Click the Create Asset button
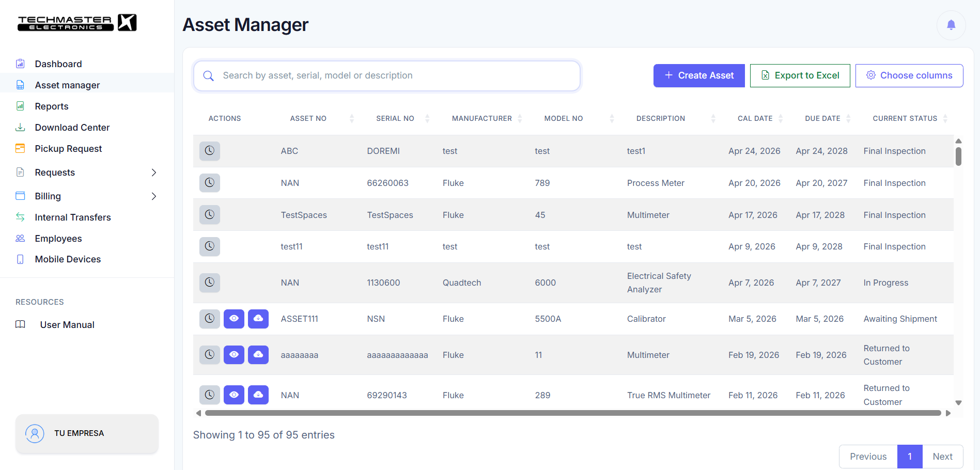 (x=699, y=75)
